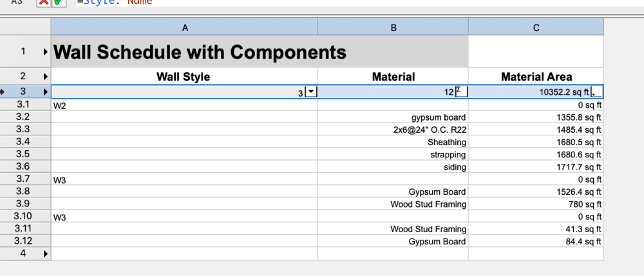
Task: Select the Material Area header cell
Action: (x=536, y=77)
